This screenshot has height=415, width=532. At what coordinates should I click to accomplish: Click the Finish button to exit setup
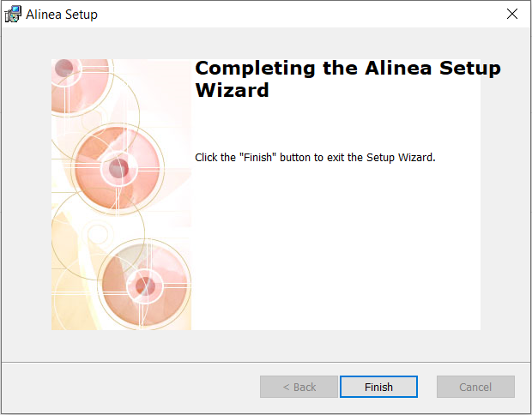(x=378, y=387)
